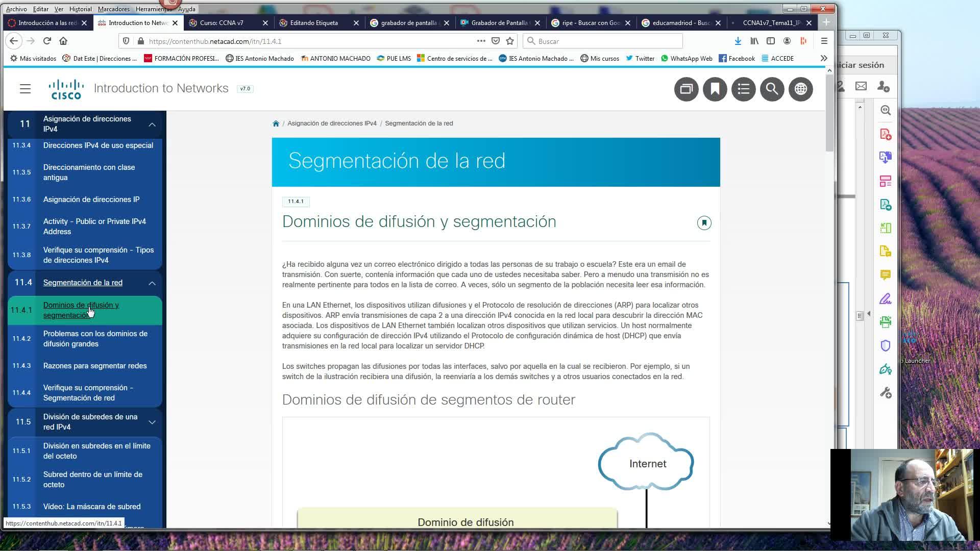Collapse the Segmentación de la red section
The image size is (980, 551).
[152, 283]
